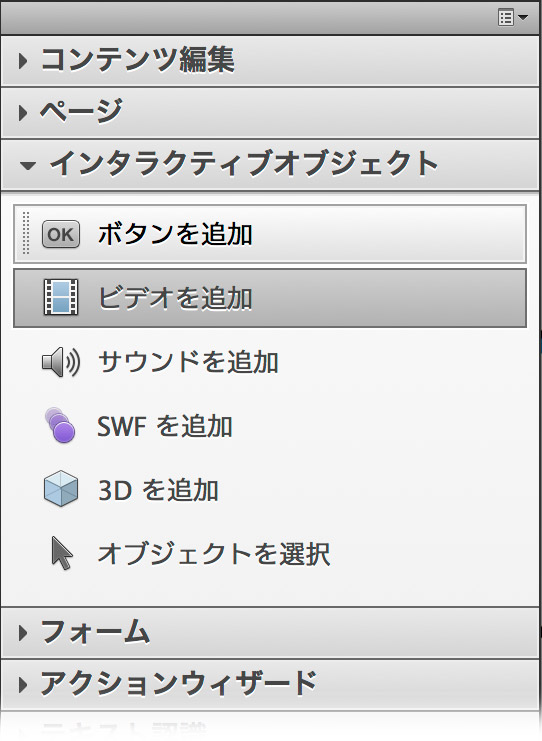
Task: Collapse the インタラクティブオブジェクト section triangle
Action: tap(28, 165)
